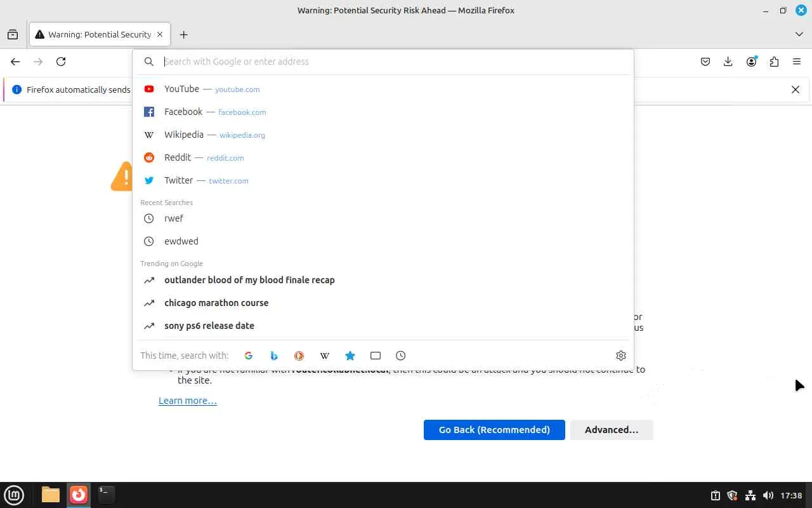Open the shield icon in the system tray
Screen dimensions: 812x508
pyautogui.click(x=733, y=495)
